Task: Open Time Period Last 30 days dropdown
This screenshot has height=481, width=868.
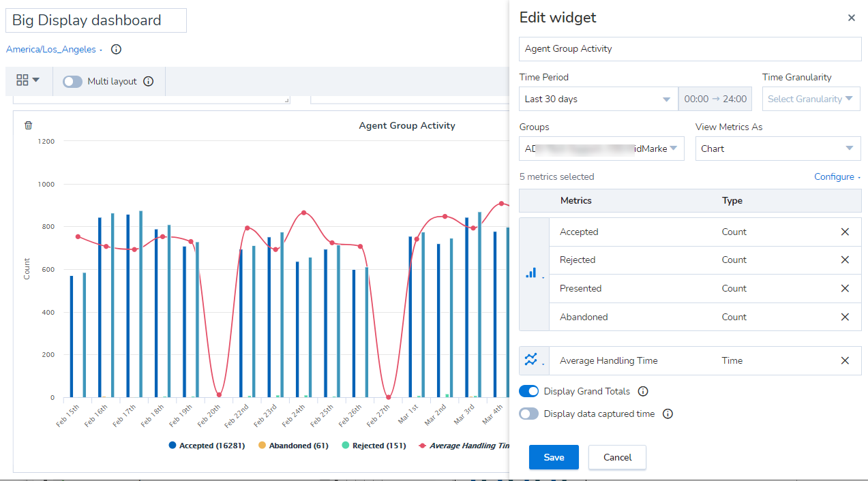Action: pyautogui.click(x=599, y=99)
